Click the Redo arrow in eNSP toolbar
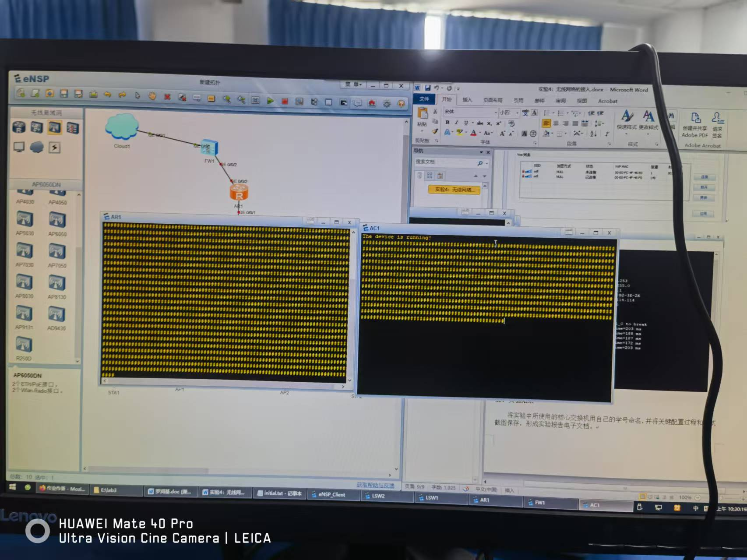The image size is (747, 560). coord(122,95)
